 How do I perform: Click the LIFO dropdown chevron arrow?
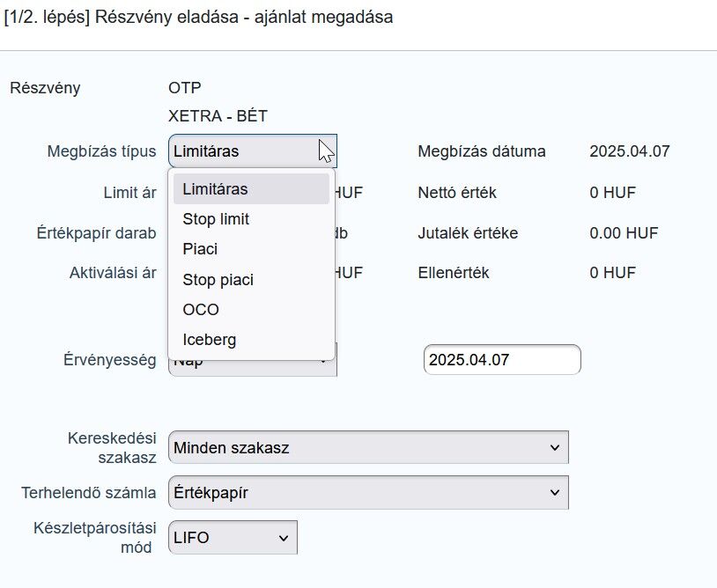pyautogui.click(x=284, y=538)
